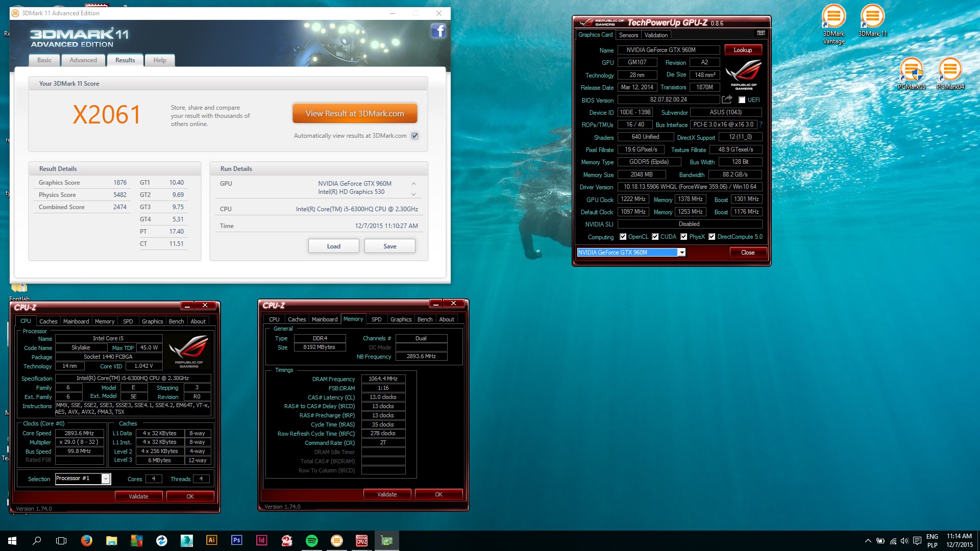The width and height of the screenshot is (980, 551).
Task: Click the Graphics Score value 1876
Action: (120, 183)
